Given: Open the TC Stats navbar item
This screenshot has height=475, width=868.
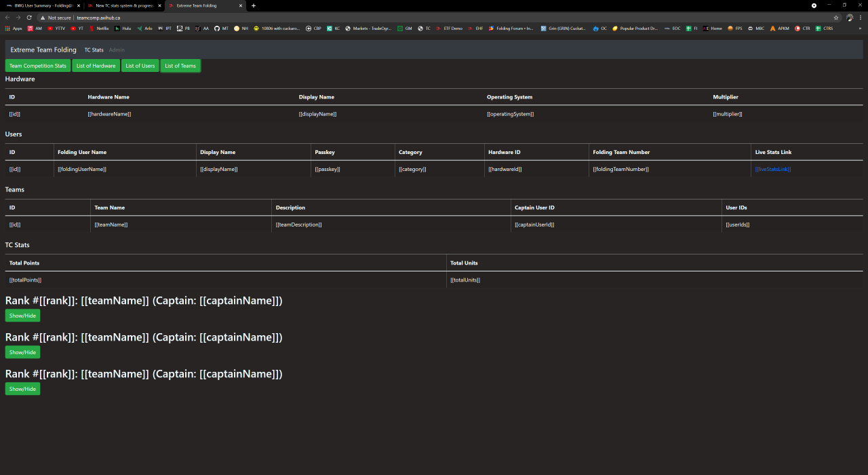Looking at the screenshot, I should [94, 50].
